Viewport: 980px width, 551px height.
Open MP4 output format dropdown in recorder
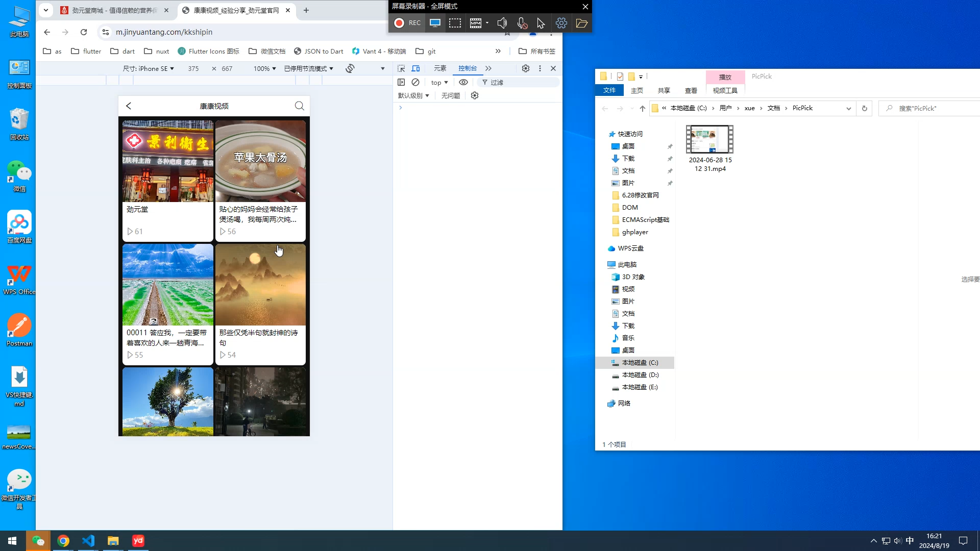tap(487, 23)
